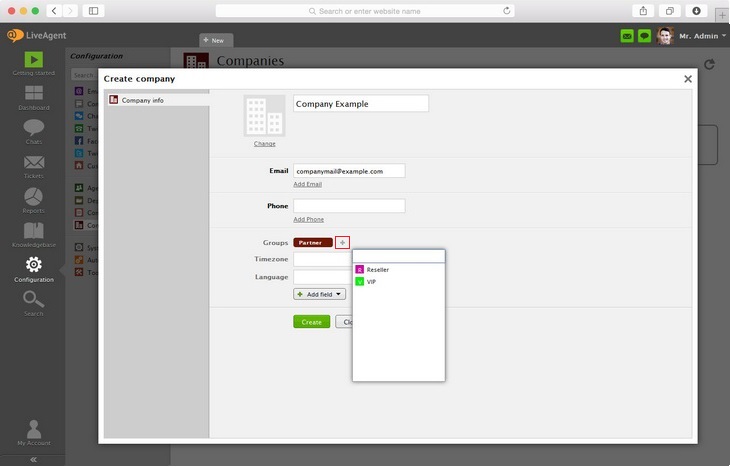Go to Chats in sidebar
Viewport: 730px width, 467px height.
pyautogui.click(x=33, y=130)
